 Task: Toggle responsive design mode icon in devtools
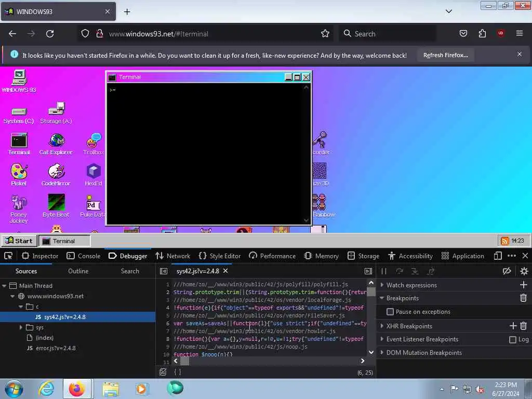[x=498, y=256]
